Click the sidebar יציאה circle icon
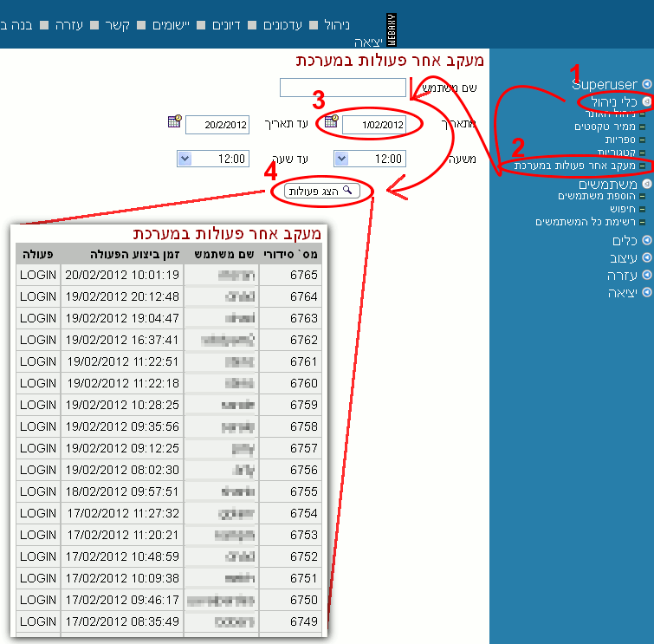Image resolution: width=654 pixels, height=644 pixels. [647, 292]
